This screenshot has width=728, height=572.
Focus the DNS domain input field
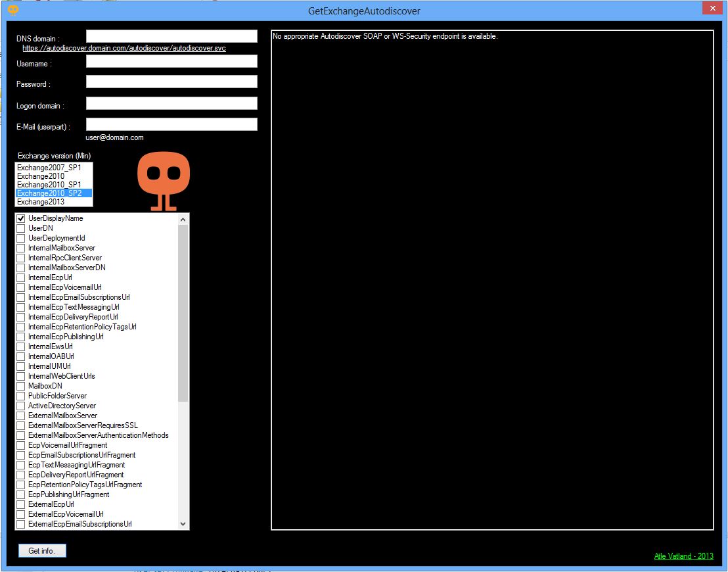(x=171, y=36)
